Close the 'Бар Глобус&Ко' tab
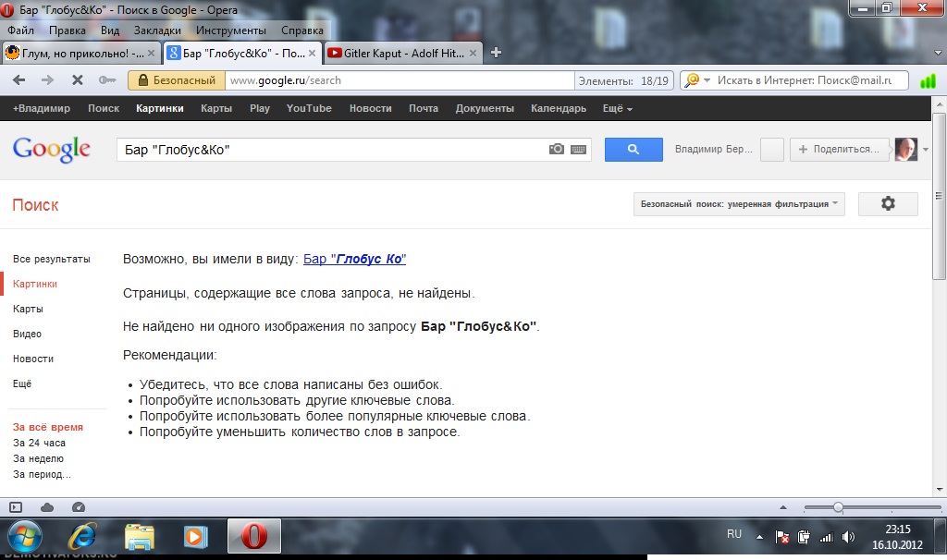This screenshot has width=947, height=560. pos(313,53)
